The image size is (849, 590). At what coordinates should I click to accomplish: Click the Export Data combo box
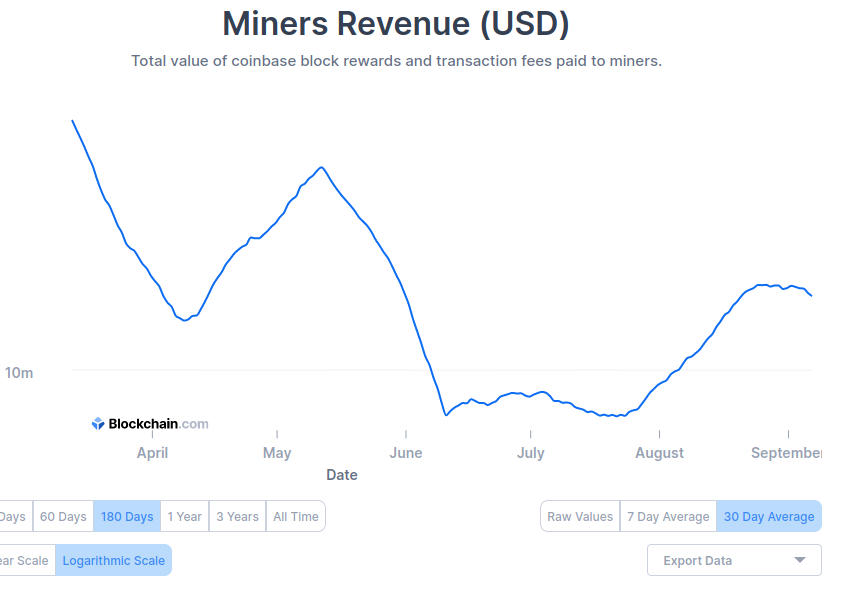tap(734, 560)
